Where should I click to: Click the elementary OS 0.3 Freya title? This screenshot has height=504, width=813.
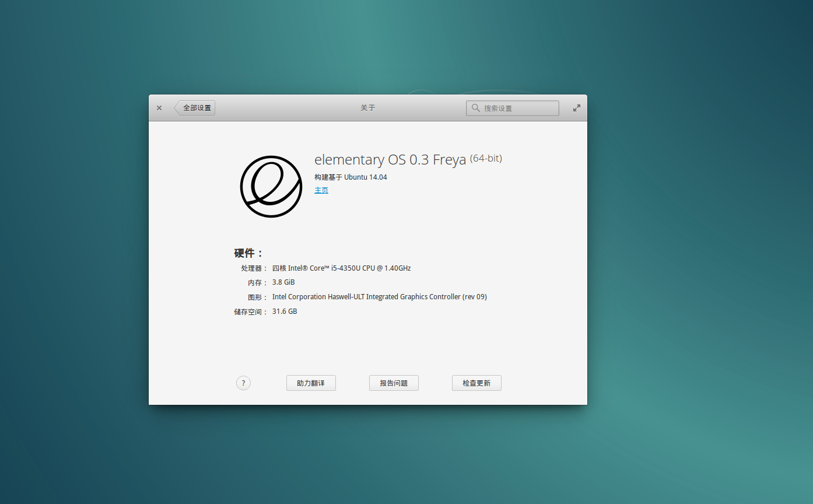(390, 160)
